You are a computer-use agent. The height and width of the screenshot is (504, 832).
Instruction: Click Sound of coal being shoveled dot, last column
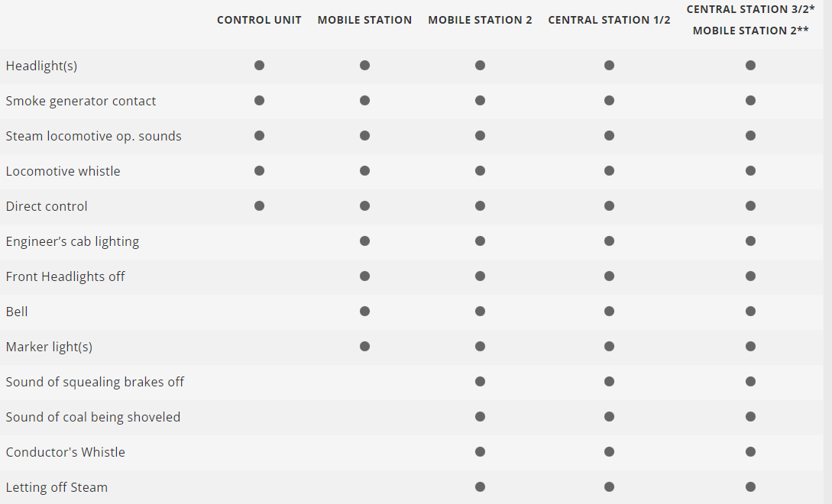click(x=750, y=417)
